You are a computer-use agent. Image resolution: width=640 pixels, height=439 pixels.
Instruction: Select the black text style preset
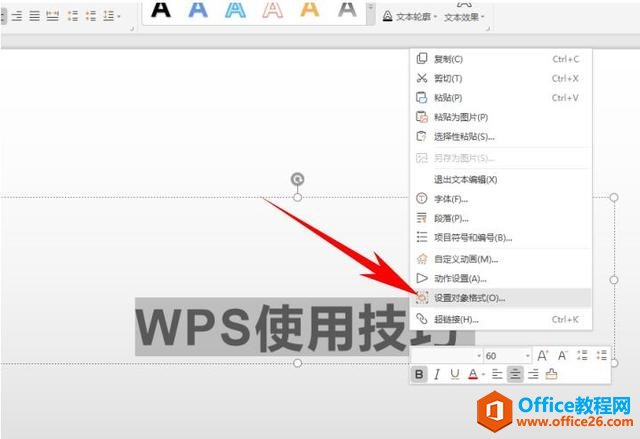pos(161,9)
